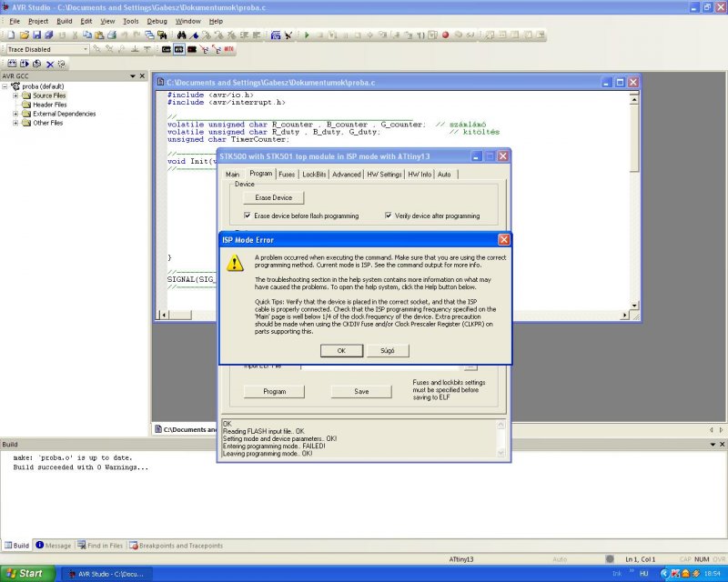Screen dimensions: 728x582
Task: Expand the External Dependencies folder
Action: [15, 114]
